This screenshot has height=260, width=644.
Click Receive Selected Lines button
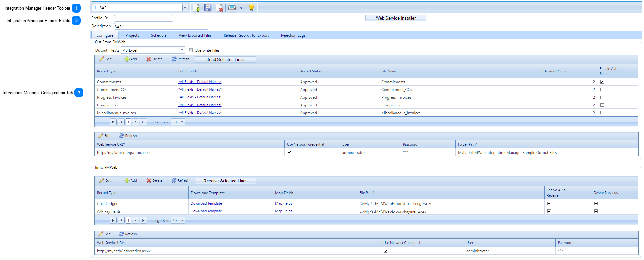[x=225, y=181]
